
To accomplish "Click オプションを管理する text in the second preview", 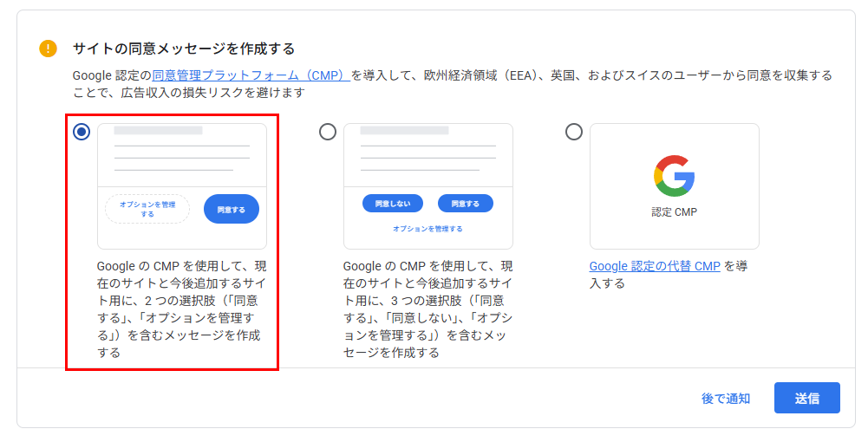I will pyautogui.click(x=427, y=229).
